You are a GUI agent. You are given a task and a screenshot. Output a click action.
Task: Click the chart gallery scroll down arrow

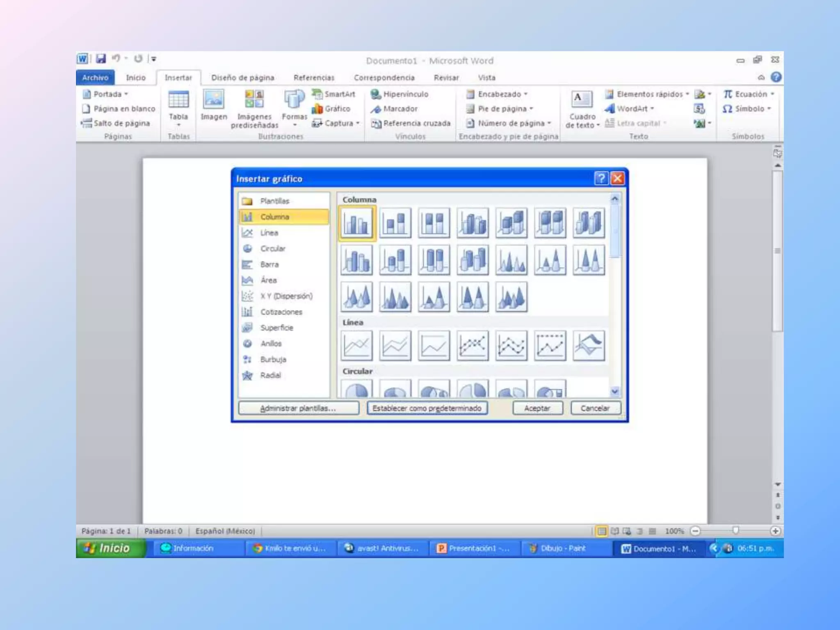point(614,391)
